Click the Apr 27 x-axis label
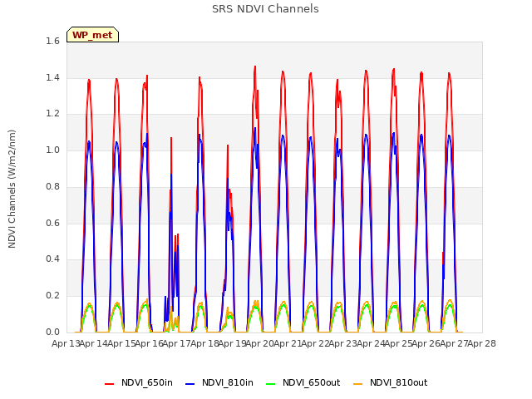 [x=454, y=344]
